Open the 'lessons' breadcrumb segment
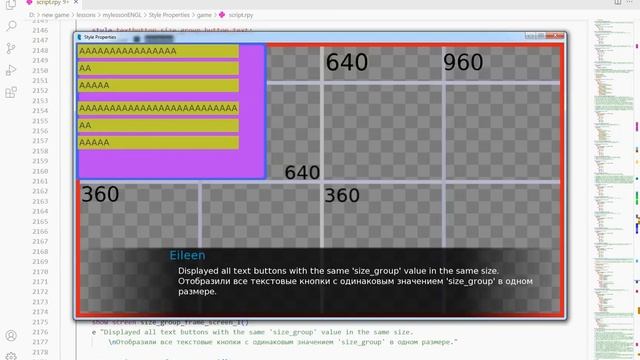The height and width of the screenshot is (360, 640). 86,15
